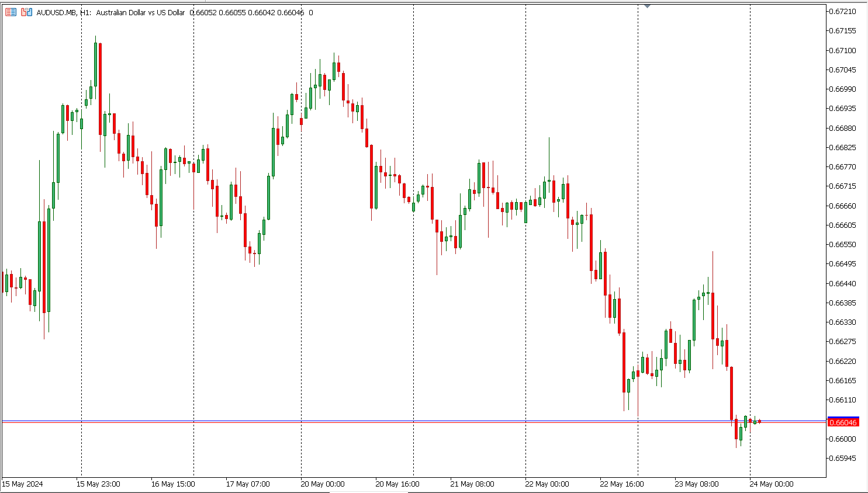Click the 0.66990 price scale label
Screen dimensions: 868x493
click(843, 89)
